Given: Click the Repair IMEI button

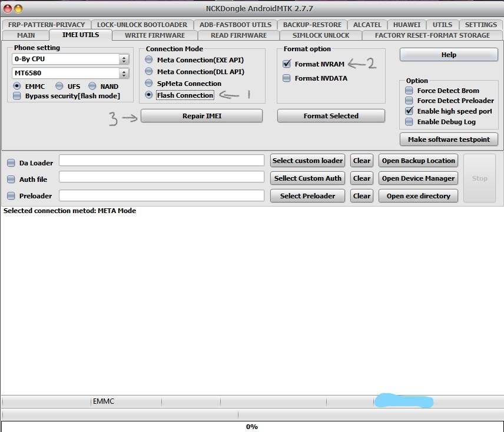Looking at the screenshot, I should click(201, 116).
